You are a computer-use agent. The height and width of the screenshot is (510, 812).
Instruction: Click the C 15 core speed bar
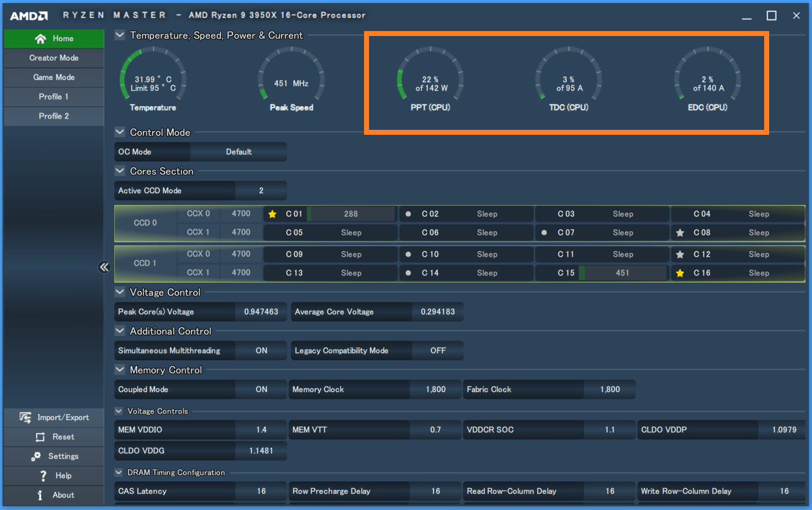pyautogui.click(x=623, y=273)
